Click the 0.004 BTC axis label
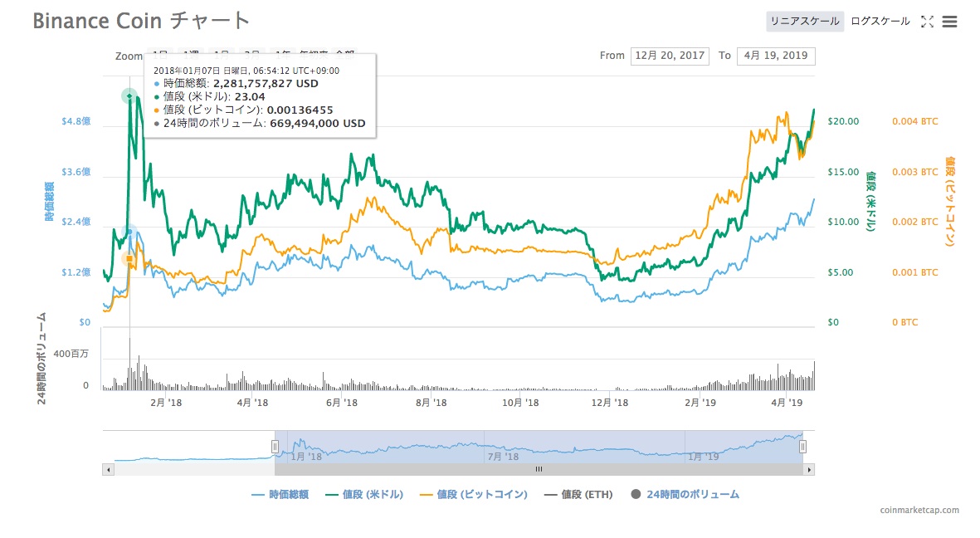980x538 pixels. click(x=915, y=121)
